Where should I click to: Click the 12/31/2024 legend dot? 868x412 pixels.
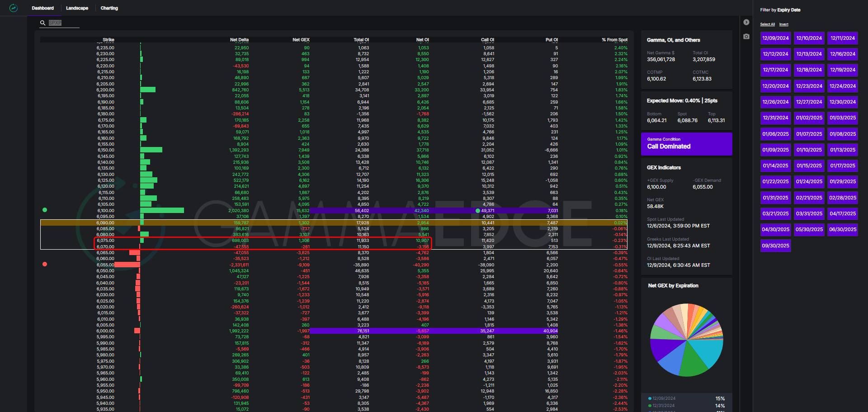click(x=650, y=406)
